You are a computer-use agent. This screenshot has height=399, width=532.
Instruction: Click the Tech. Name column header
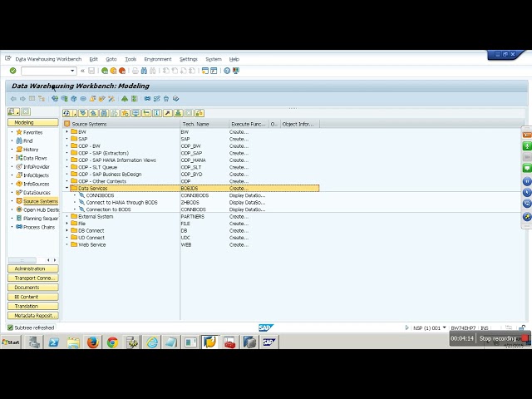[204, 124]
